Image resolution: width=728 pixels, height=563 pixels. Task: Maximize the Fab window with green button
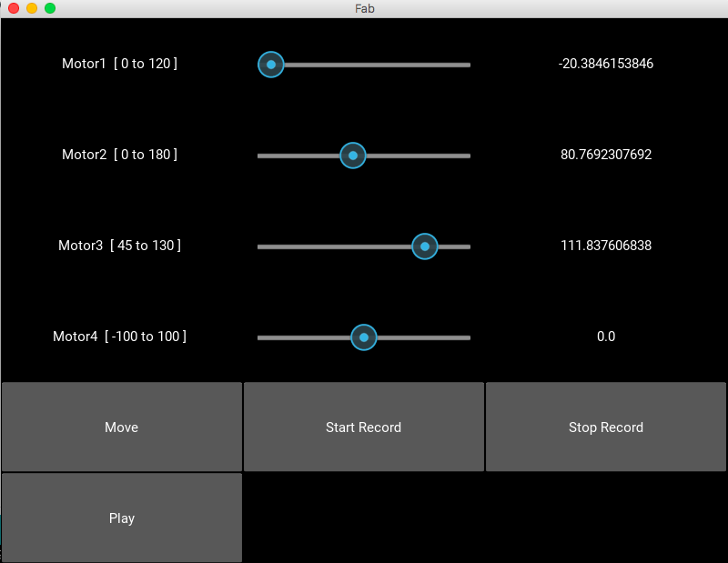point(50,8)
